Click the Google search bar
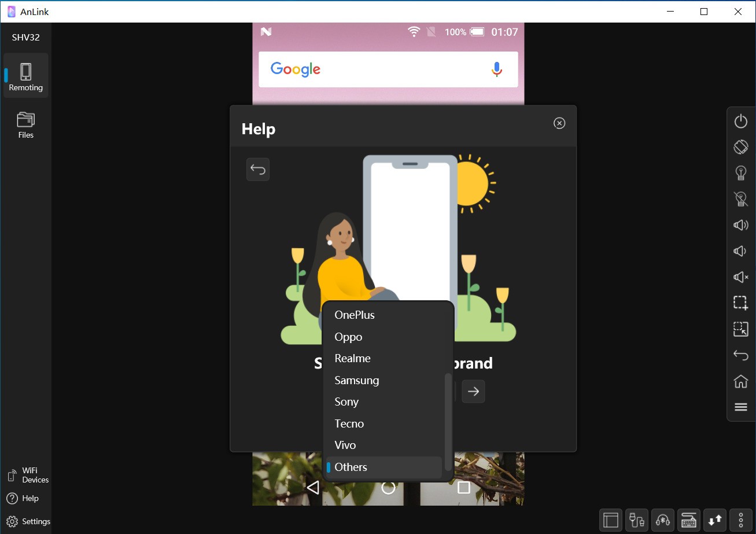Viewport: 756px width, 534px height. coord(388,69)
